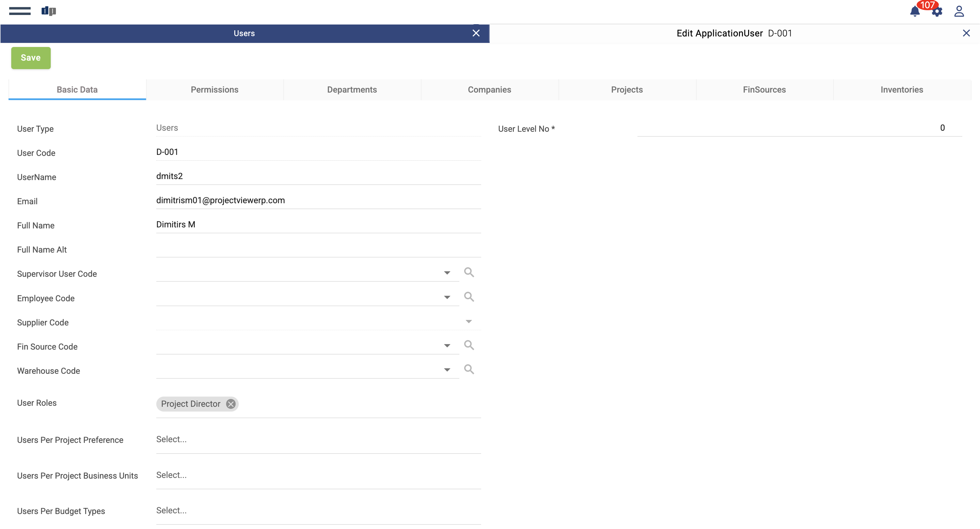
Task: Close the Users panel tab
Action: click(x=476, y=33)
